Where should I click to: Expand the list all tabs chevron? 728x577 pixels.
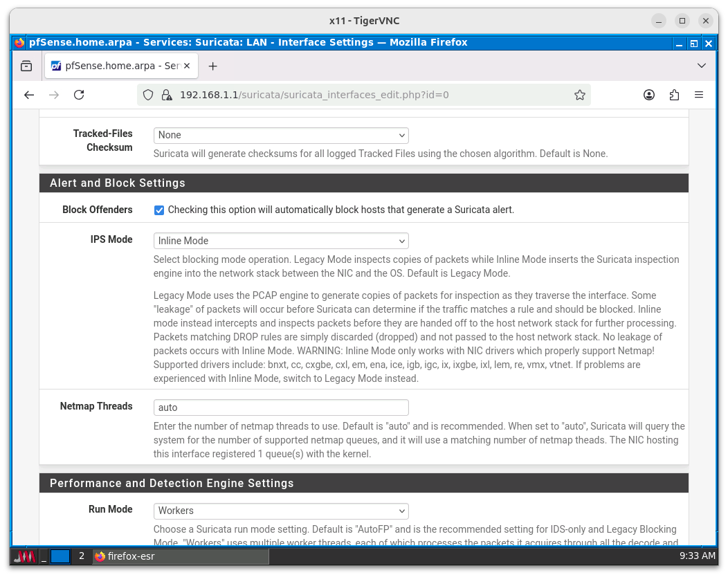coord(702,66)
